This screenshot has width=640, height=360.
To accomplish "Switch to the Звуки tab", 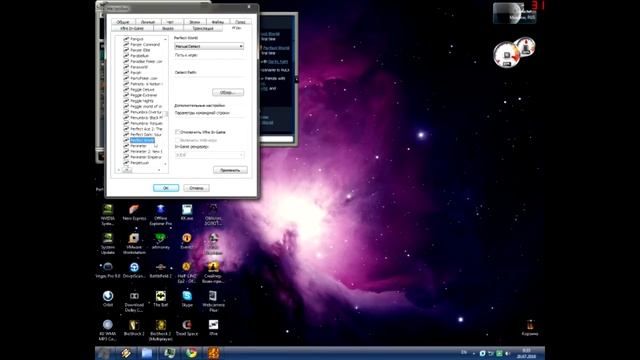I will point(195,22).
